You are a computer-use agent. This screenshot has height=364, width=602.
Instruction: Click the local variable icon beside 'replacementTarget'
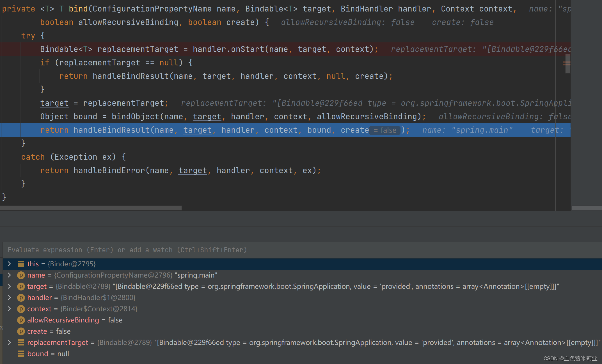[21, 342]
